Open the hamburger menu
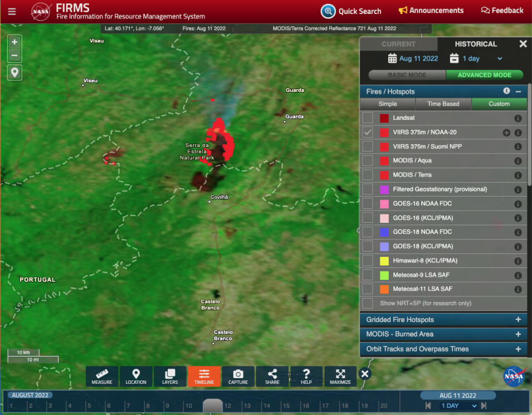 (x=12, y=12)
